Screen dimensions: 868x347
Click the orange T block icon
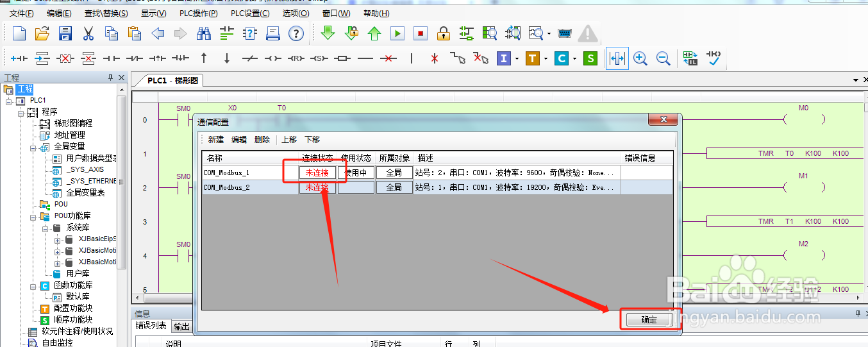[x=532, y=58]
